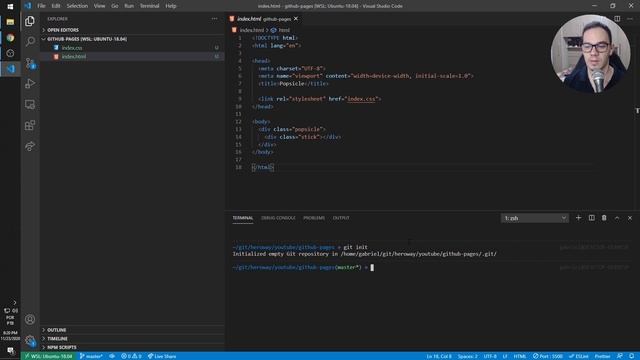Change indentation via Spaces: 2
640x360 pixels.
coord(467,356)
